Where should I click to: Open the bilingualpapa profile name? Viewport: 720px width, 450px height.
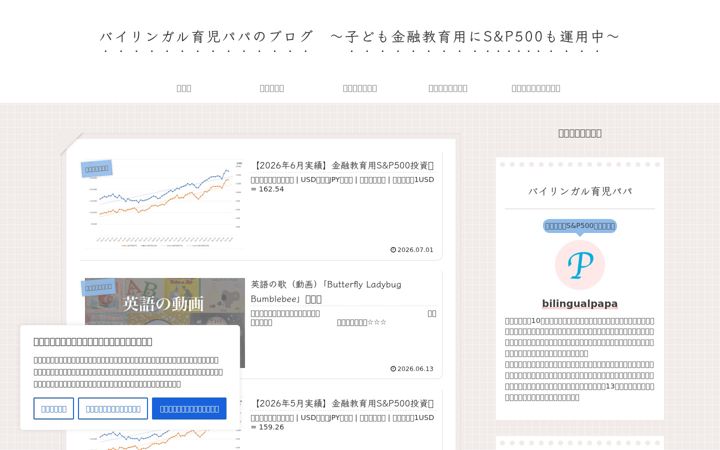pos(580,304)
